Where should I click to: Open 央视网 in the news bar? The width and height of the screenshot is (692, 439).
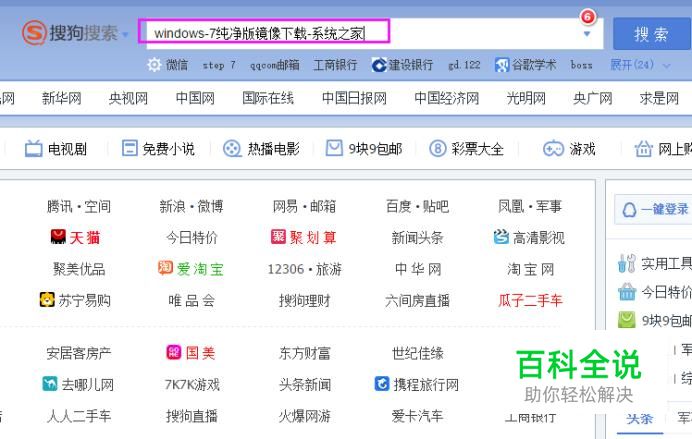(x=128, y=98)
